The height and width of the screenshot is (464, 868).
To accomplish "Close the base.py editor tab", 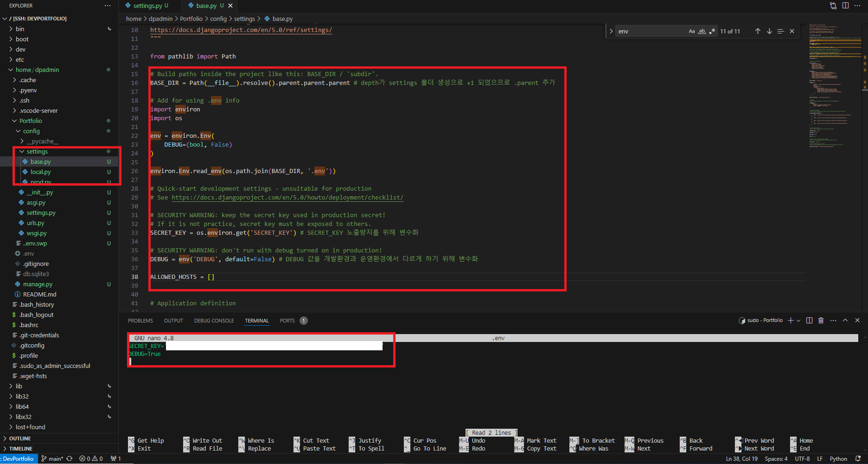I will tap(230, 6).
